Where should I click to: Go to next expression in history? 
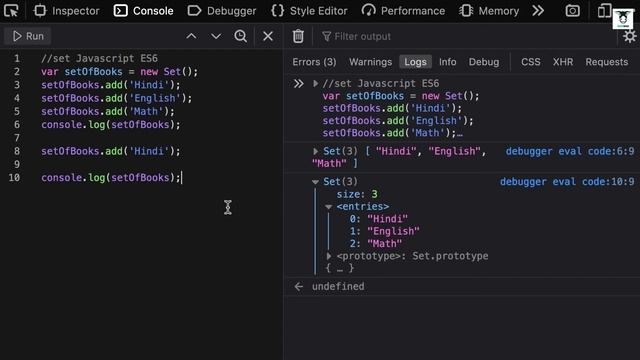pos(216,36)
